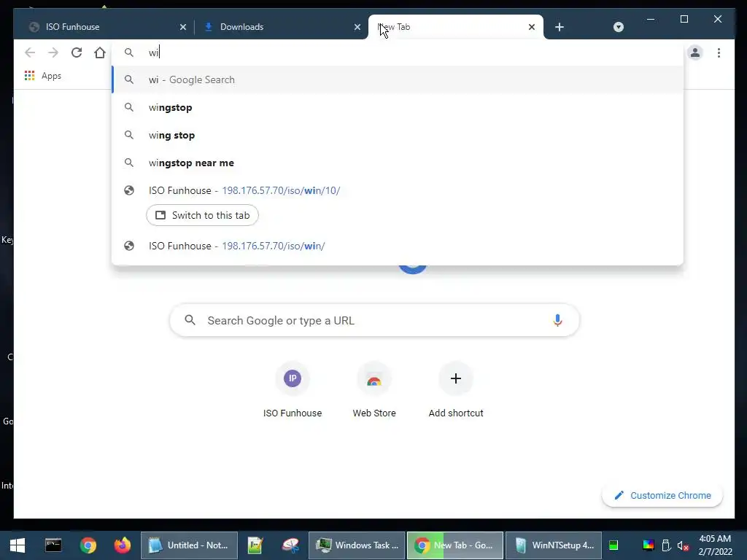Select 'wi - Google Search' suggestion
This screenshot has height=560, width=747.
coord(398,80)
